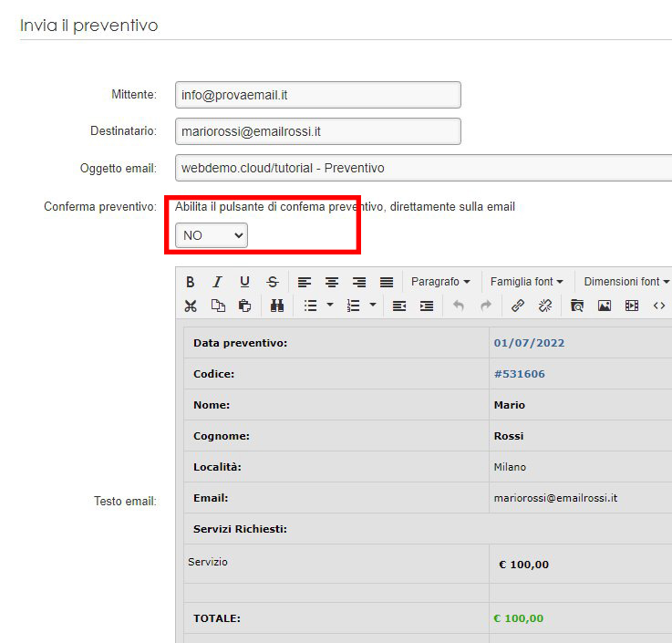This screenshot has width=672, height=643.
Task: Click the surname value Rossi
Action: (509, 436)
